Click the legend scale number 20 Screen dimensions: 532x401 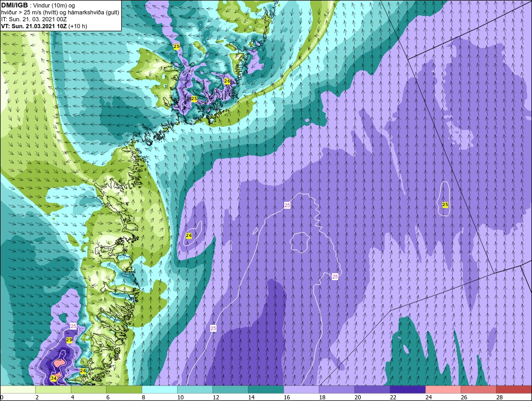(358, 397)
